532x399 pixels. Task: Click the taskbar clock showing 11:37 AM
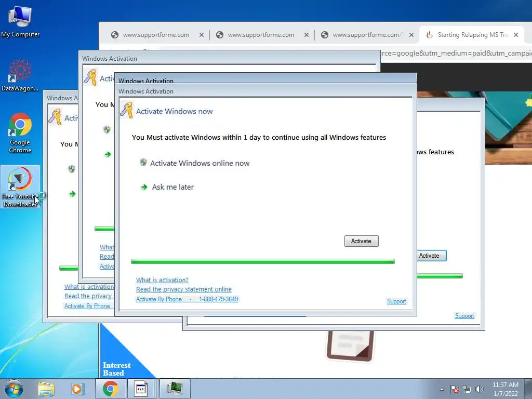(505, 389)
